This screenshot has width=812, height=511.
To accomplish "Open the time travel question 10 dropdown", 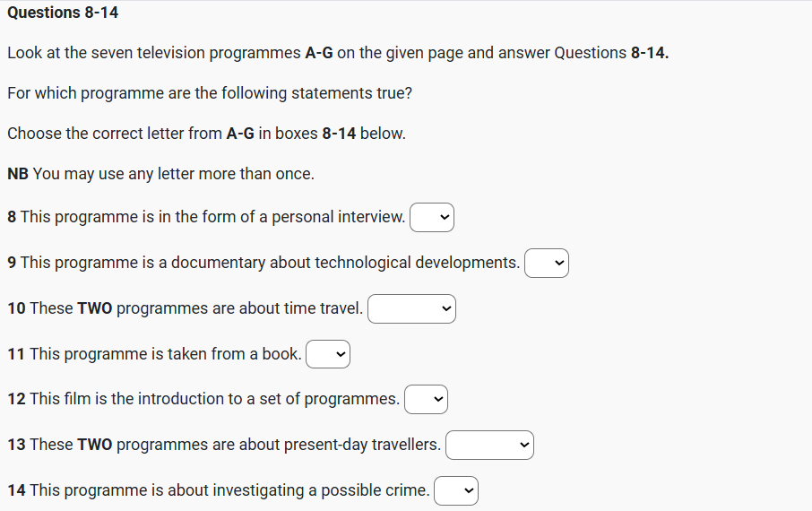I will pos(411,309).
